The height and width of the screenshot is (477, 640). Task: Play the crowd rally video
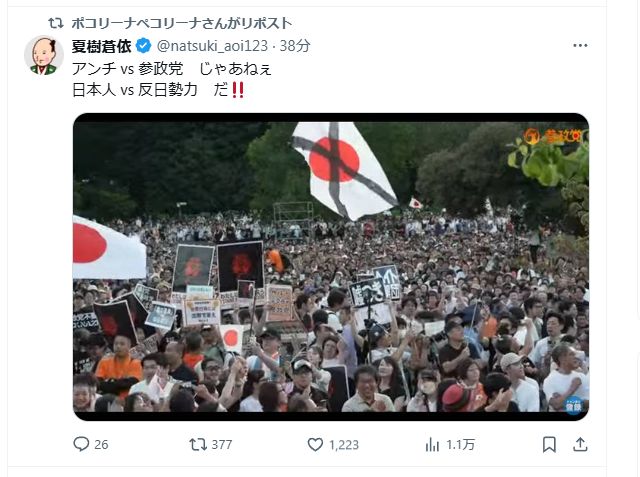(331, 267)
